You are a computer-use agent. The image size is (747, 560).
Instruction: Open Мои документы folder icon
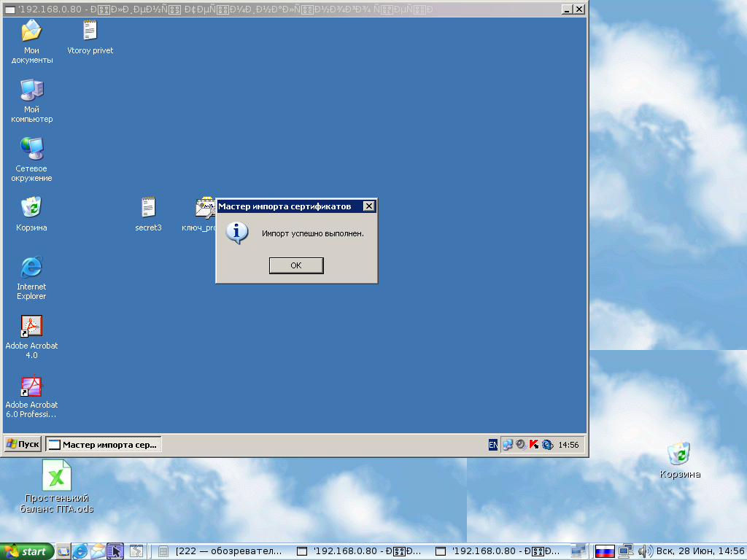click(x=31, y=32)
